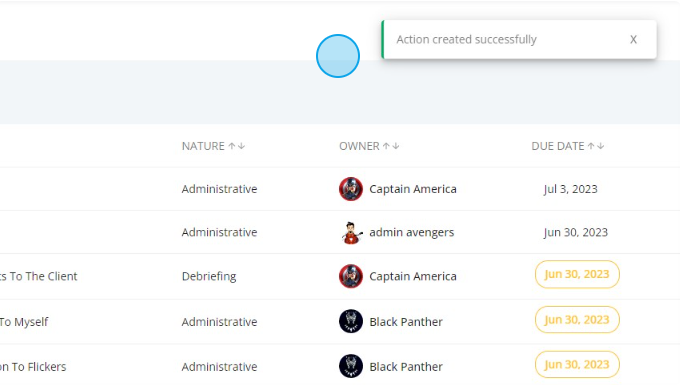Viewport: 680px width, 390px height.
Task: Click the Captain America avatar in the Debriefing row
Action: point(351,276)
